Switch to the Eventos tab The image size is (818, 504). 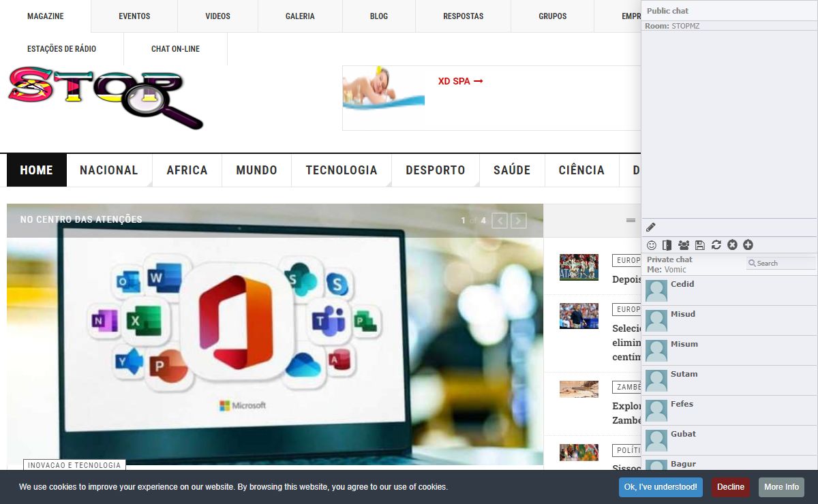(134, 16)
